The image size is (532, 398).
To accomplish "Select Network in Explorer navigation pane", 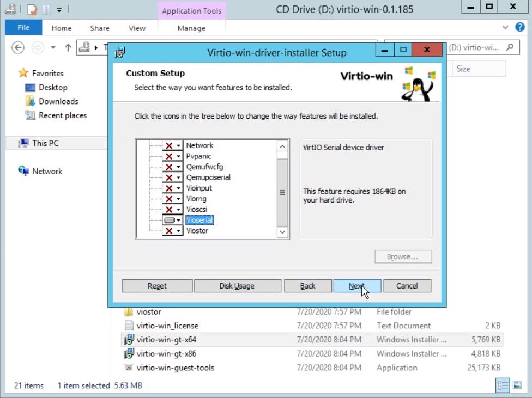I will point(47,171).
